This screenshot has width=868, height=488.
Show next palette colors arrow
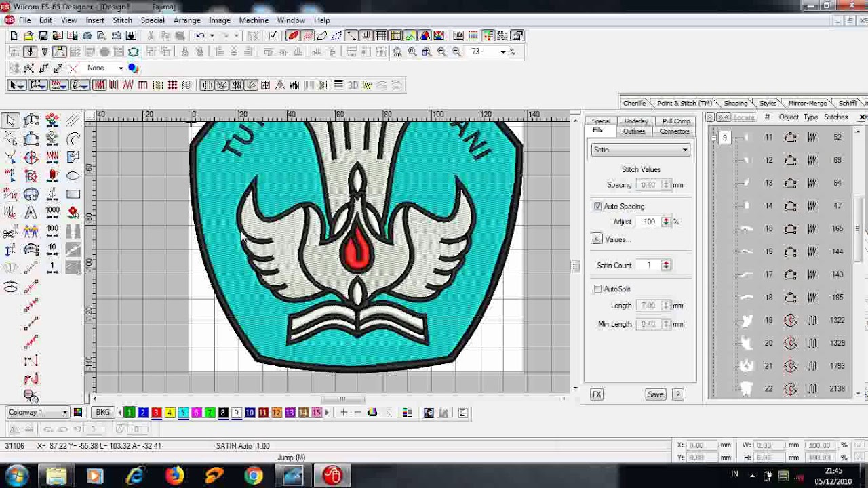tap(327, 412)
